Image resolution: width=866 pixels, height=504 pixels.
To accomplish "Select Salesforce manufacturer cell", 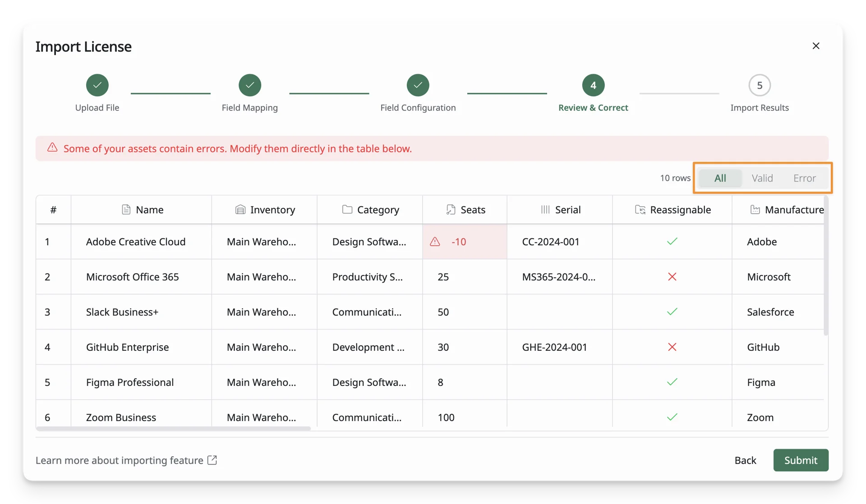I will pos(778,312).
